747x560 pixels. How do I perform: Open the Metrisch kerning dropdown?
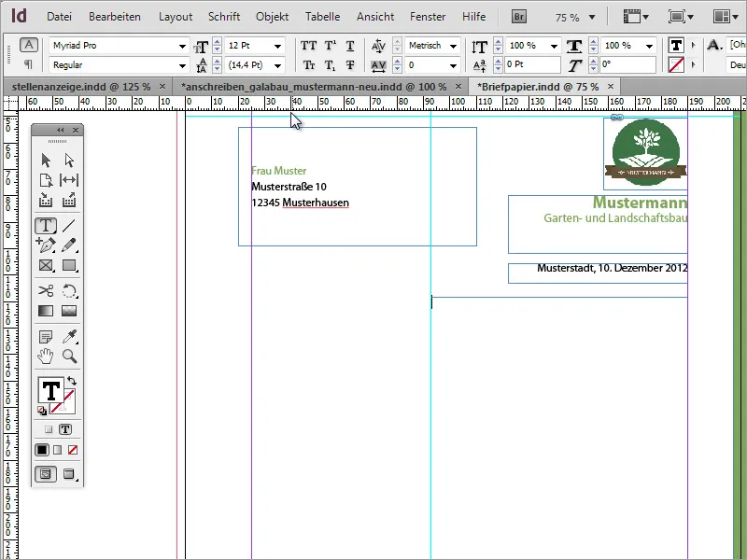pos(453,46)
